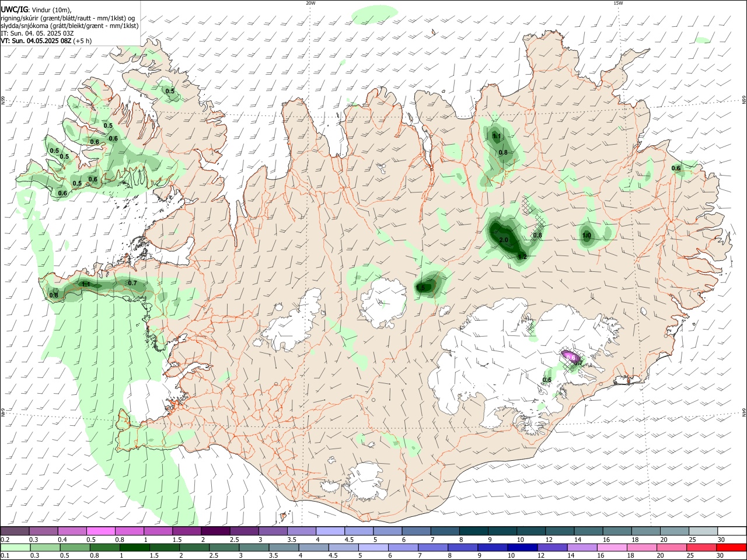
Task: Pick the bright pink 0.5–0.8 snow swatch
Action: (100, 531)
